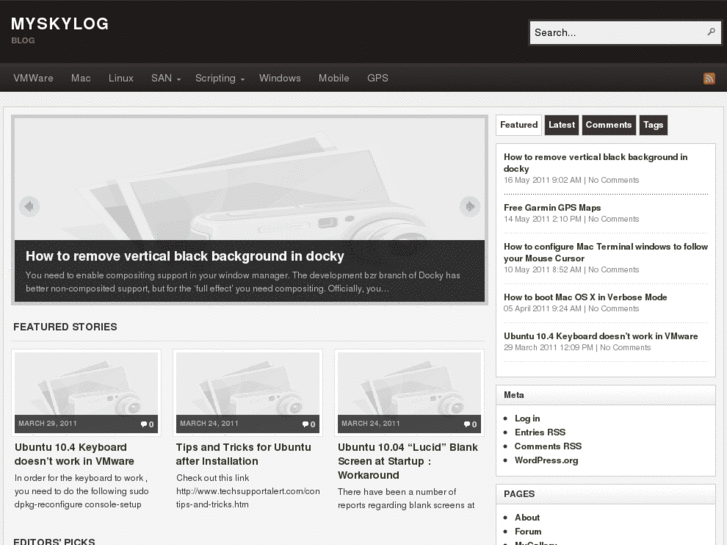The width and height of the screenshot is (727, 545).
Task: Open the About page
Action: point(527,517)
